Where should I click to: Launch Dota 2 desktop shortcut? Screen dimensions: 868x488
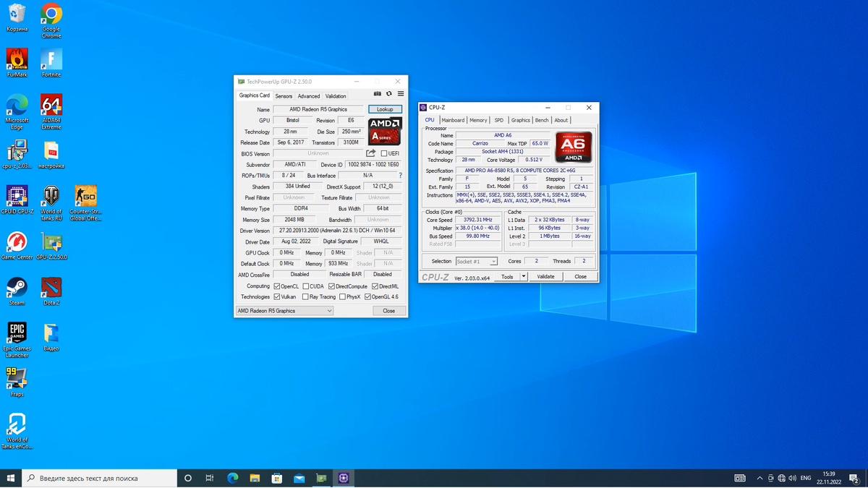[x=51, y=291]
